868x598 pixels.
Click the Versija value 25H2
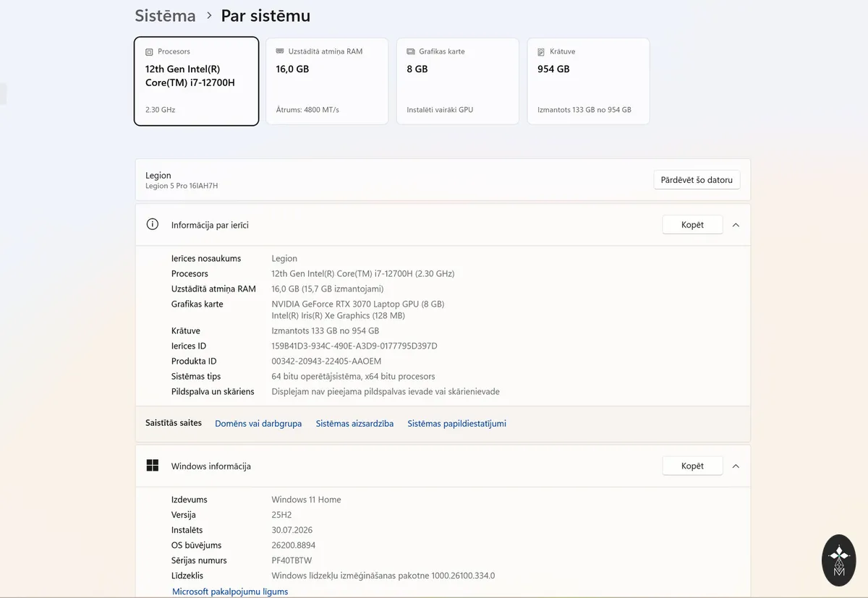281,515
